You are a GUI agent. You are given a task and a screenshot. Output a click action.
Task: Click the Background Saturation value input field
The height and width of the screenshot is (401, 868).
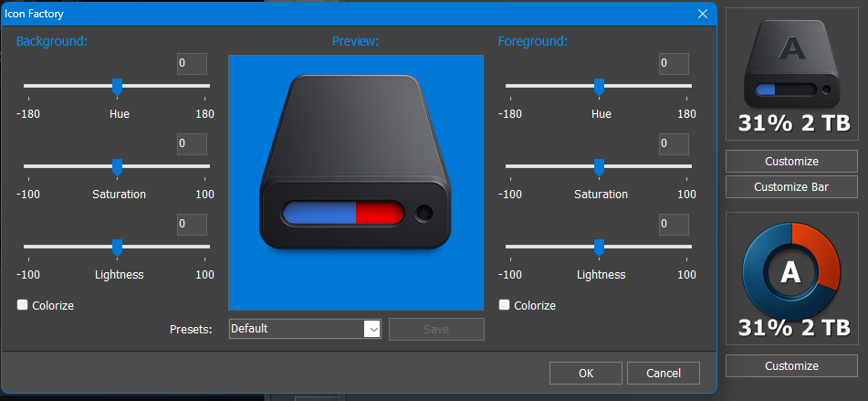(x=192, y=144)
